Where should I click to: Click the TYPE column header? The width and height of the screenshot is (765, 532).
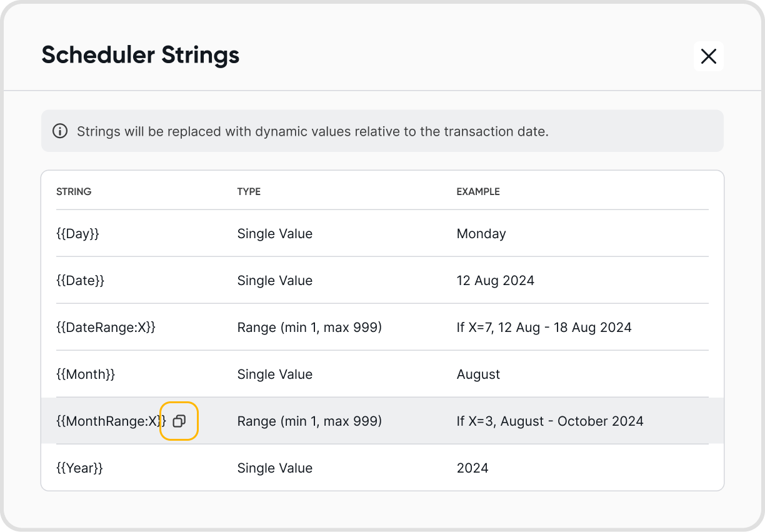click(x=249, y=192)
